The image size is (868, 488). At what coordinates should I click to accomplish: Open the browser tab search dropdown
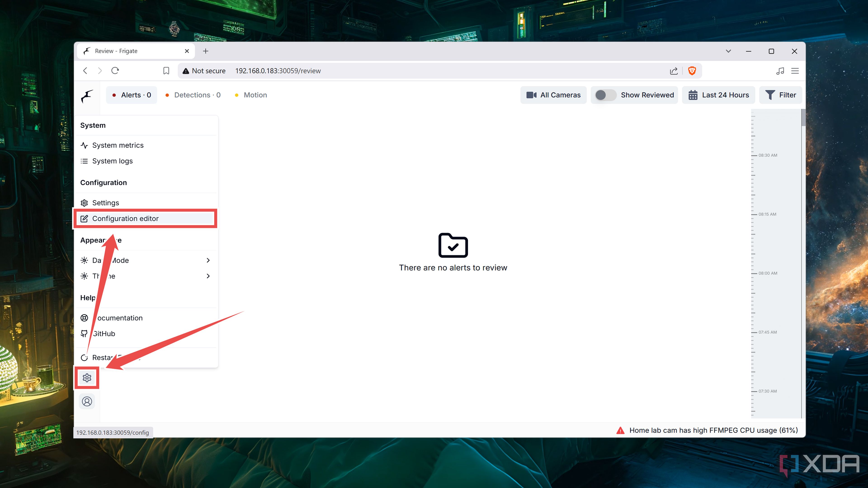[x=728, y=51]
